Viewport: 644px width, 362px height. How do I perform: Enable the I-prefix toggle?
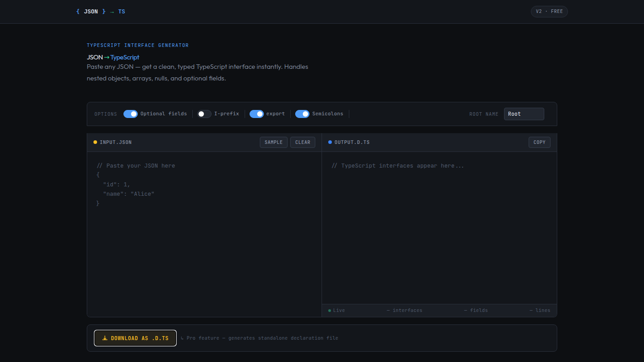point(204,114)
